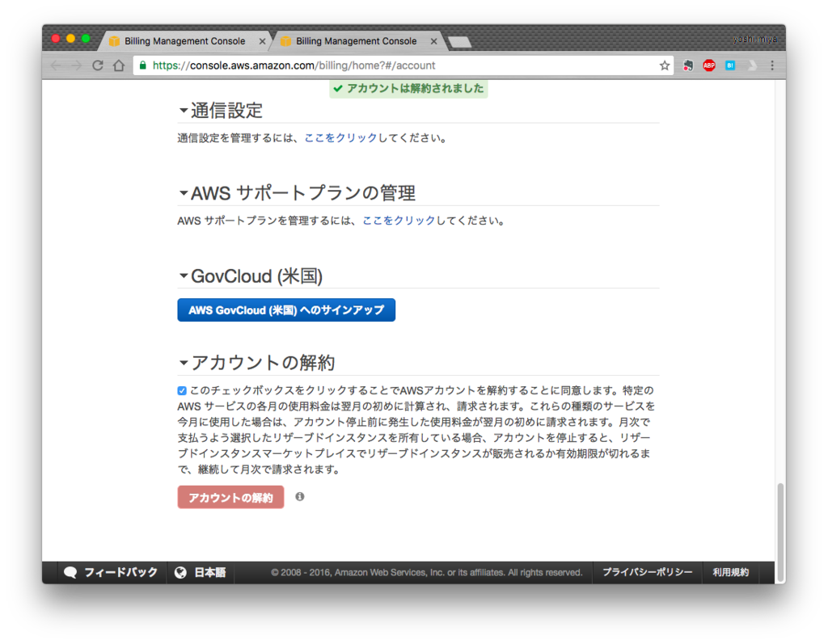Switch to first Billing Management Console tab
This screenshot has width=828, height=644.
pyautogui.click(x=185, y=40)
